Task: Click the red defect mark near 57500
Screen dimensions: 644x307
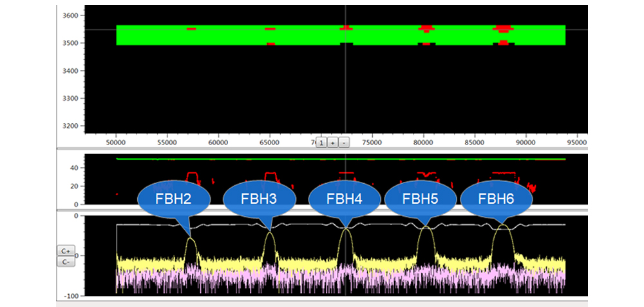Action: [x=191, y=29]
